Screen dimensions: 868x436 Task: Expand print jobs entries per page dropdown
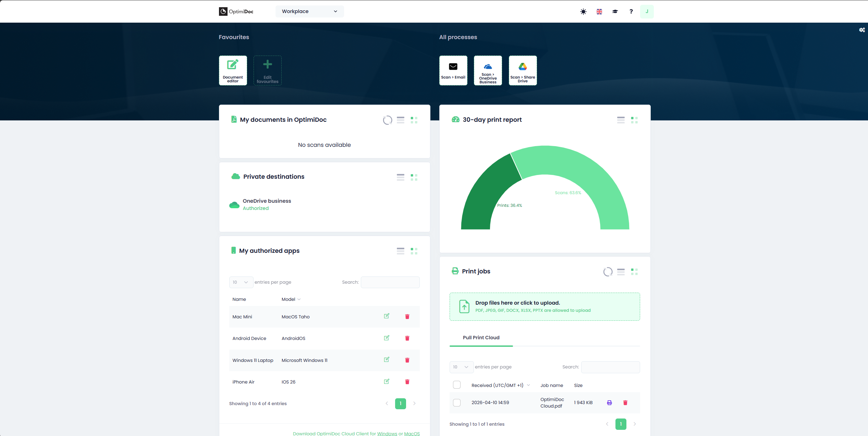461,367
